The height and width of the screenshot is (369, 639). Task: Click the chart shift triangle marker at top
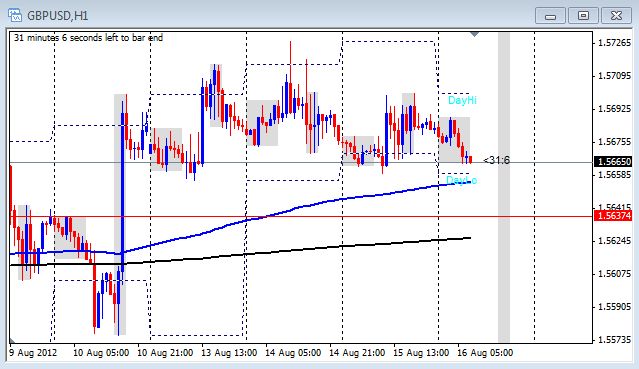point(474,35)
